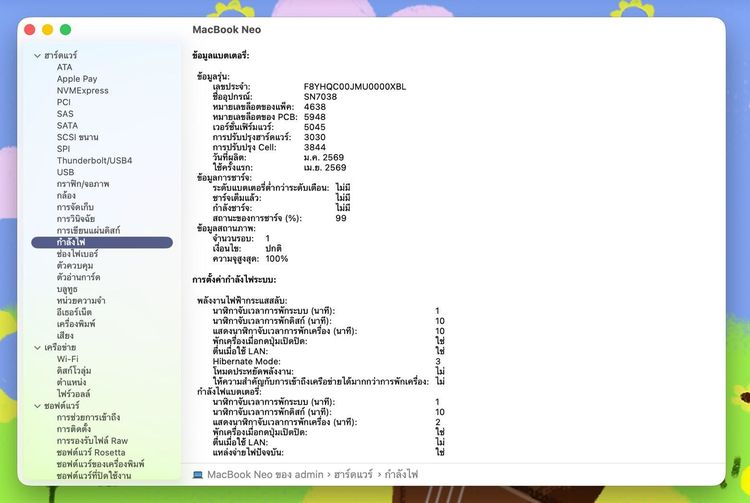Select ตัวควบคุม in the sidebar
The width and height of the screenshot is (750, 503).
[75, 266]
